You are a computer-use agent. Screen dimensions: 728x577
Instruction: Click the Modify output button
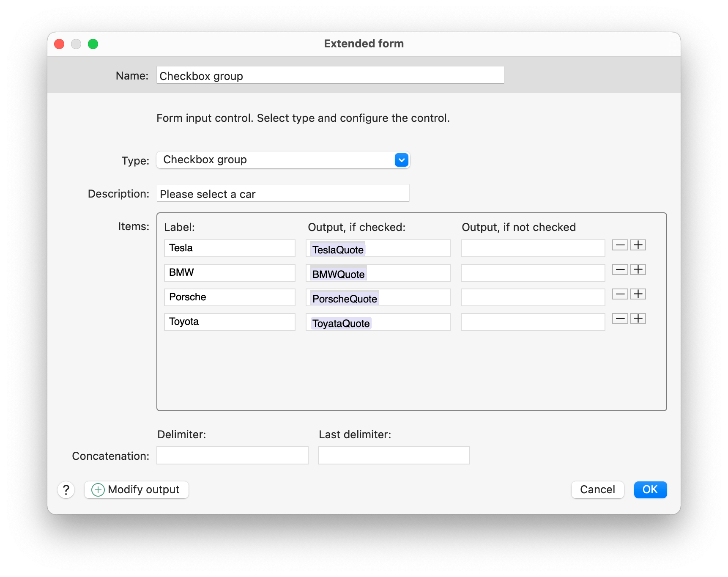[136, 490]
